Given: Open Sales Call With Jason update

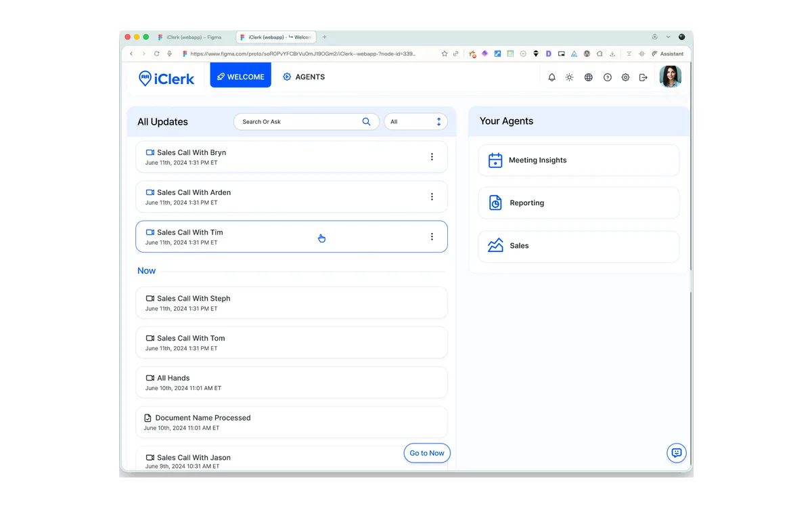Looking at the screenshot, I should coord(292,459).
